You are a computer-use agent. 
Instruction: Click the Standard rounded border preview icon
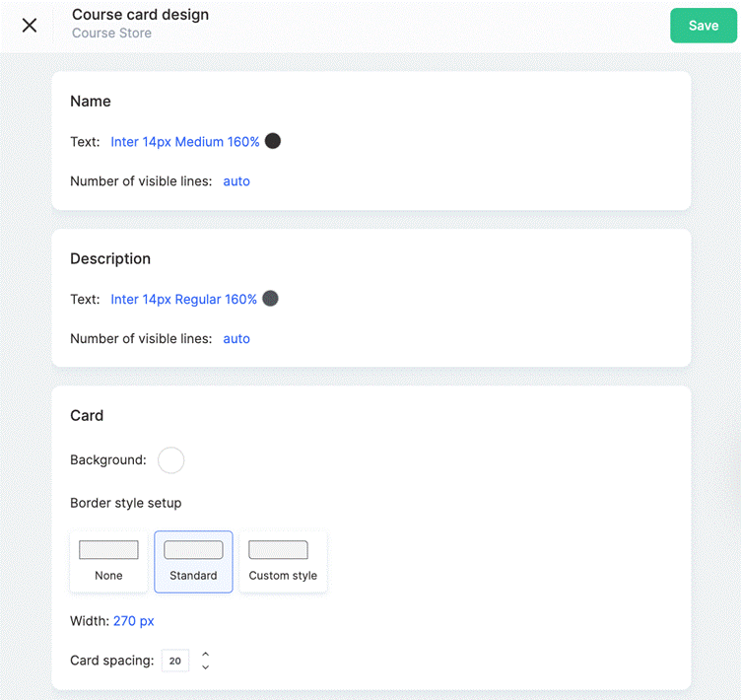click(193, 549)
